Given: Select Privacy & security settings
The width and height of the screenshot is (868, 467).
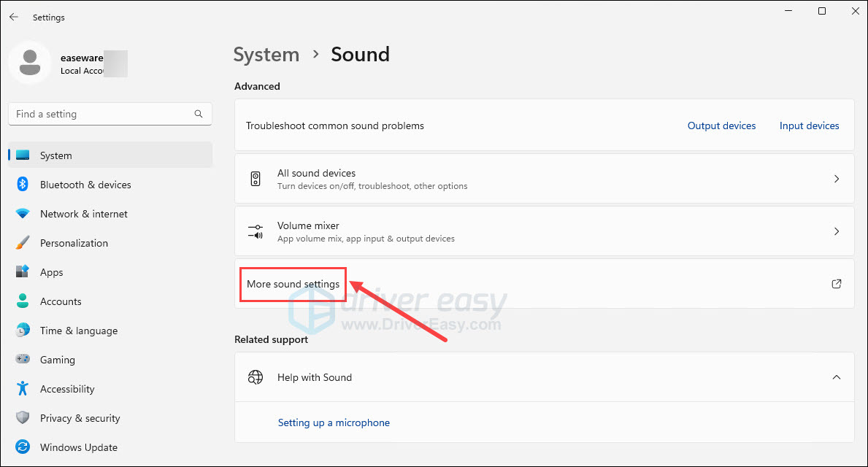Looking at the screenshot, I should pos(80,418).
